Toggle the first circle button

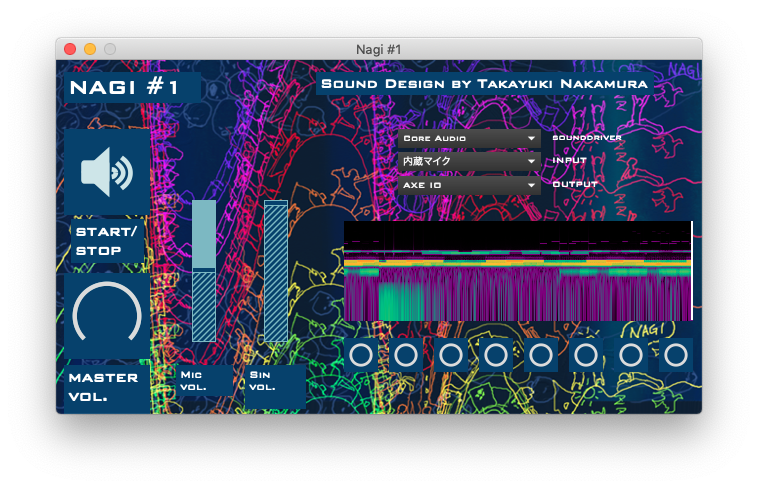tap(361, 355)
